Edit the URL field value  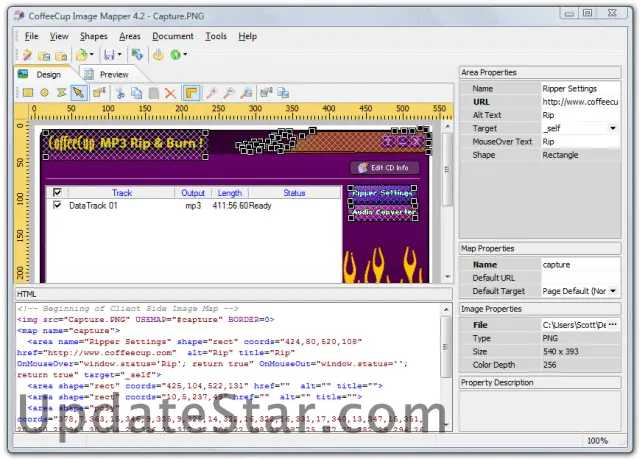pos(580,102)
